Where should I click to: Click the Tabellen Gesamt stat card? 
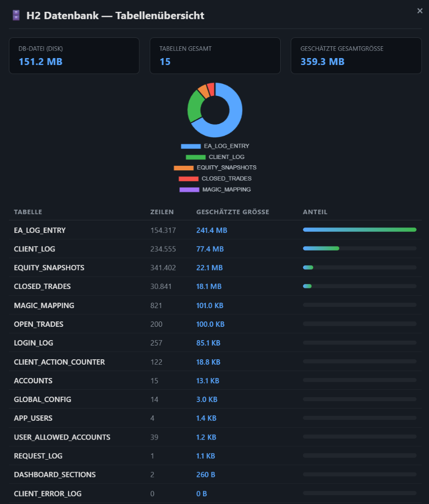pyautogui.click(x=215, y=56)
